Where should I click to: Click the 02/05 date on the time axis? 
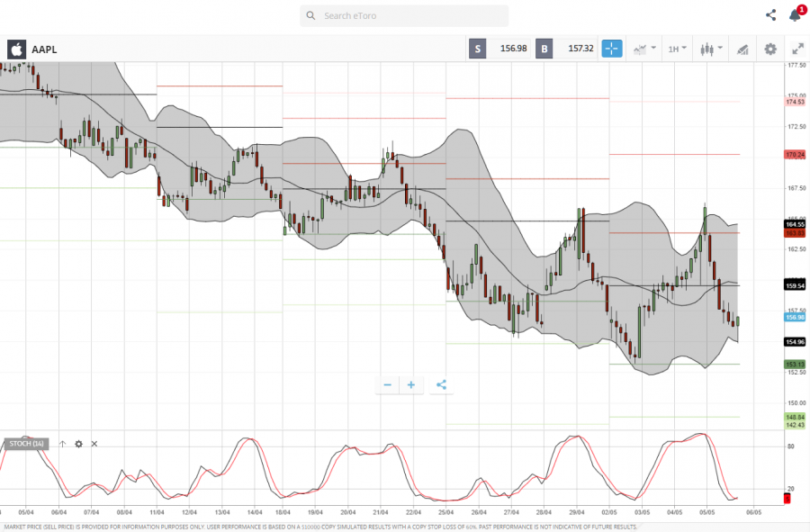coord(609,512)
